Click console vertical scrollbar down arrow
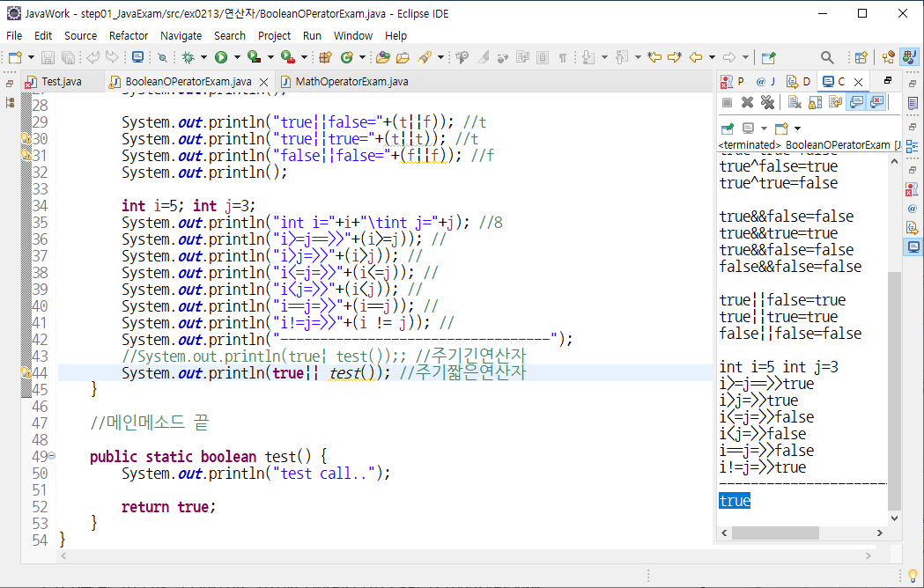The height and width of the screenshot is (588, 924). coord(895,518)
